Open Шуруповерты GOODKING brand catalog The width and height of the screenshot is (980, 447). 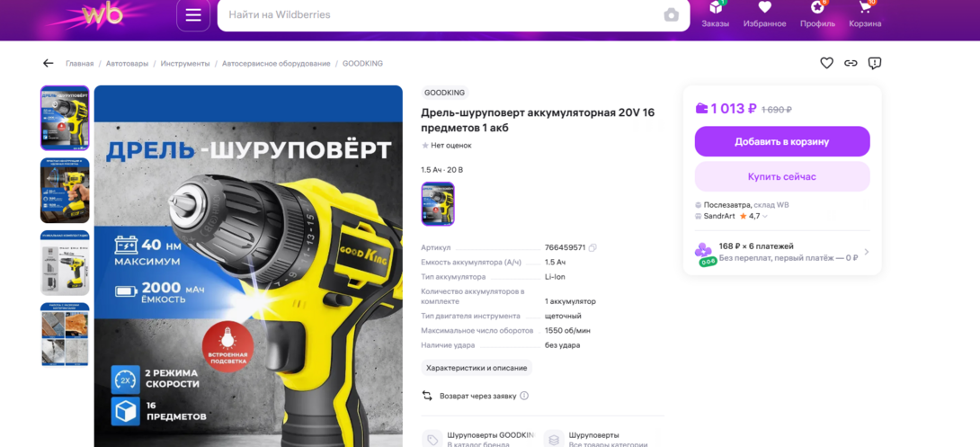point(479,438)
